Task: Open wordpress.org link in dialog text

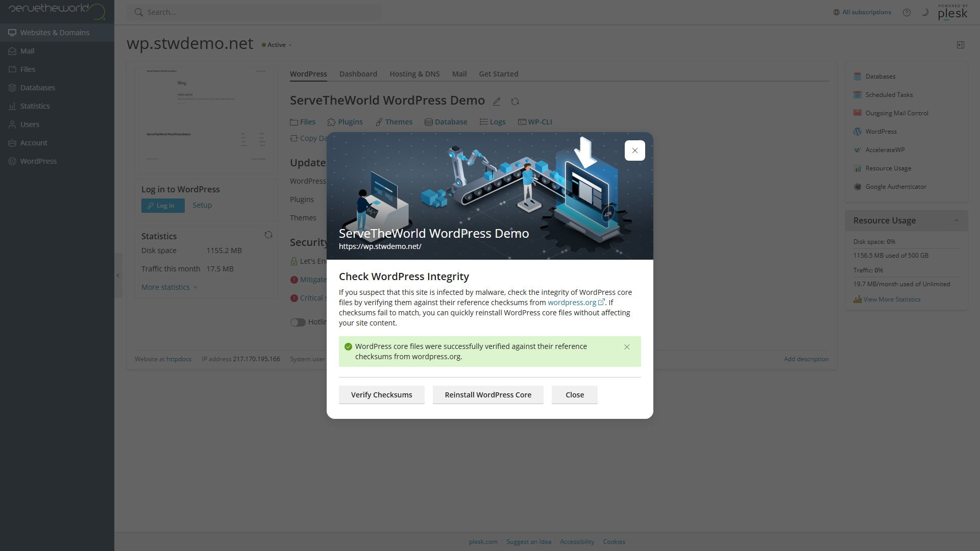Action: 576,303
